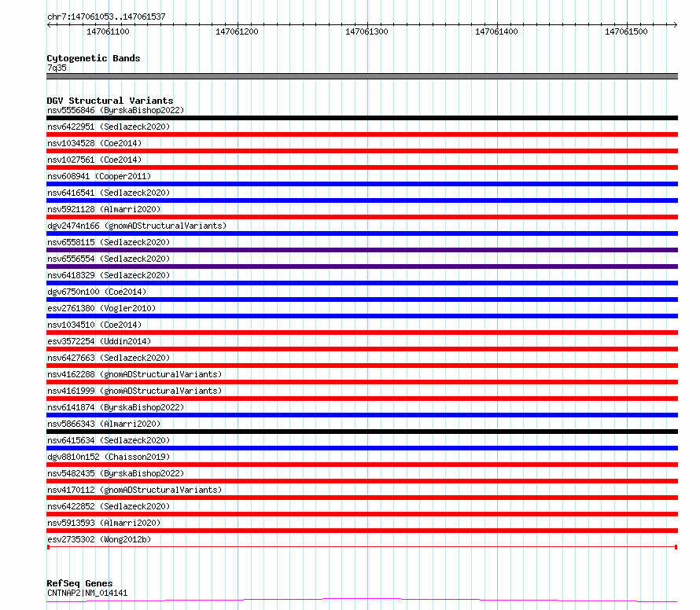Click the magenta CNTNAP2 gene line
Screen dimensions: 700x610
click(x=362, y=601)
